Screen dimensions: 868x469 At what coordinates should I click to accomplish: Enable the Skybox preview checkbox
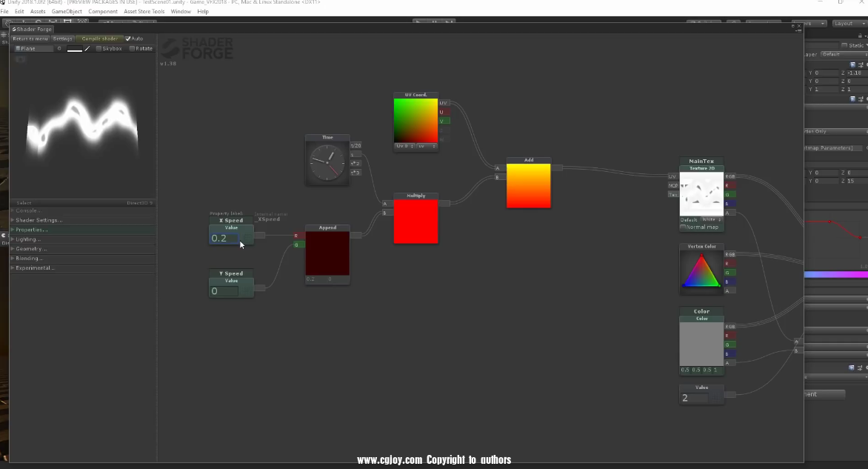[99, 49]
